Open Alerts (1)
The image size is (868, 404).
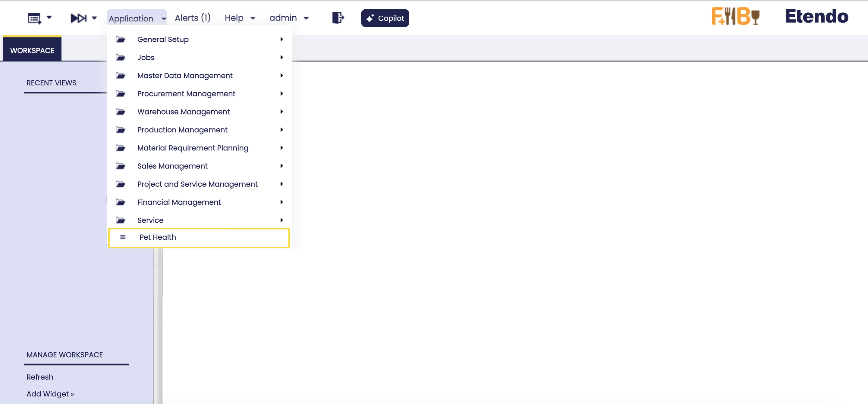[192, 18]
